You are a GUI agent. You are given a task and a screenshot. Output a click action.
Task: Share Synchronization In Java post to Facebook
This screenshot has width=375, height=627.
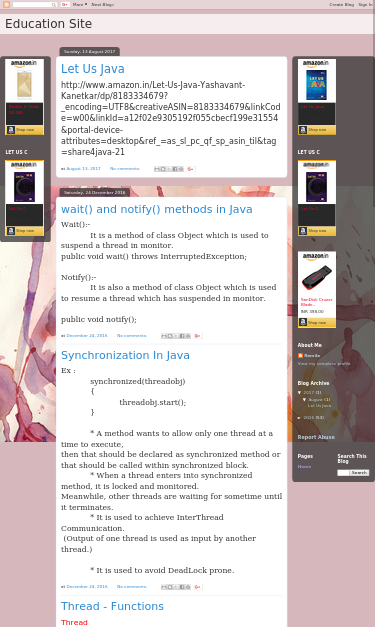[182, 587]
